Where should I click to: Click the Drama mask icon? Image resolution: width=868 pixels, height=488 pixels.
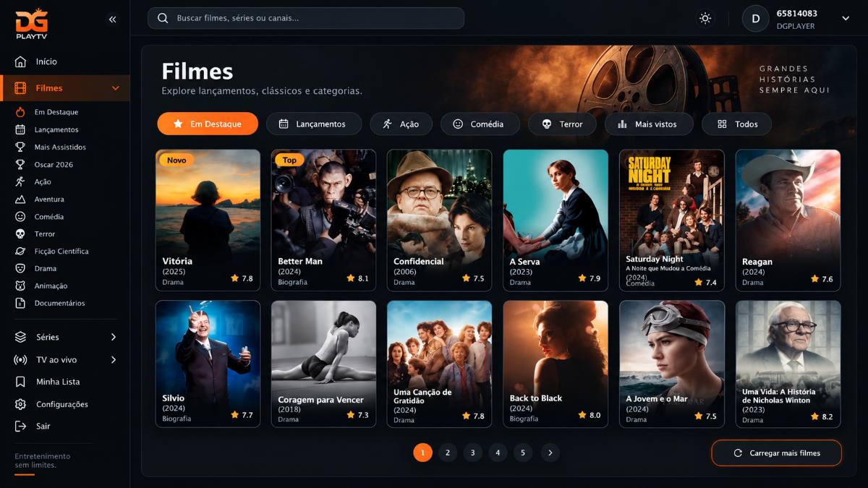pyautogui.click(x=20, y=268)
